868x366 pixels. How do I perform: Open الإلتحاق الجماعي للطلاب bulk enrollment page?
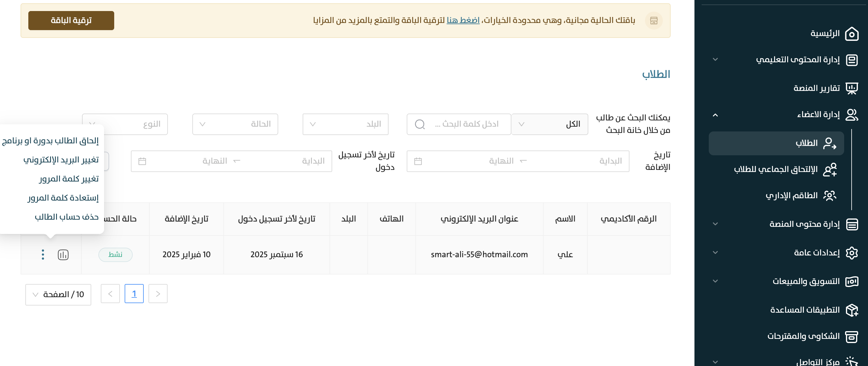(x=776, y=169)
